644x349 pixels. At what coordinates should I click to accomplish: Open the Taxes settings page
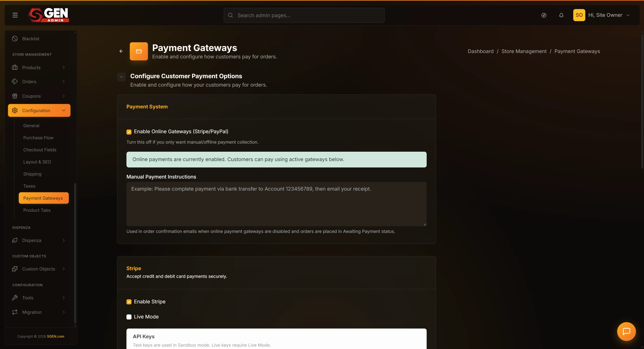pyautogui.click(x=29, y=186)
